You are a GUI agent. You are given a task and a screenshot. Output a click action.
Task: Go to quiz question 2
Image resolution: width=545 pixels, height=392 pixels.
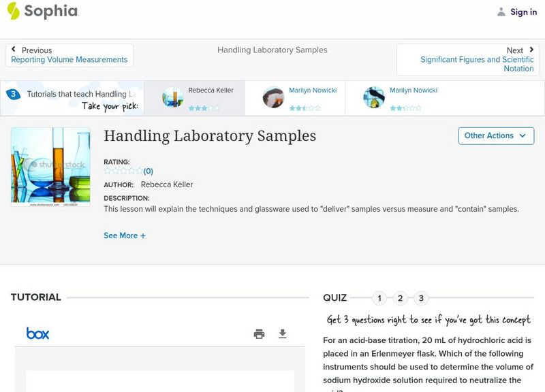point(401,298)
